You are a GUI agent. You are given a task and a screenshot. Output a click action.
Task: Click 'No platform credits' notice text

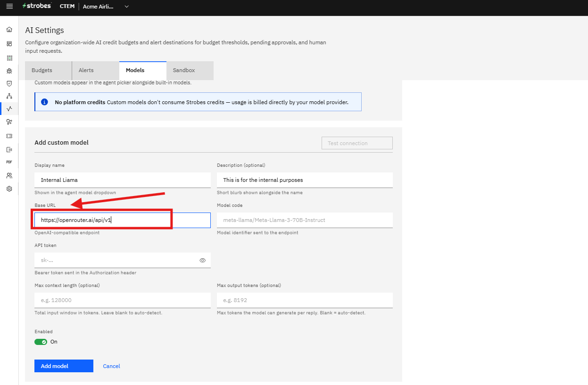point(80,102)
